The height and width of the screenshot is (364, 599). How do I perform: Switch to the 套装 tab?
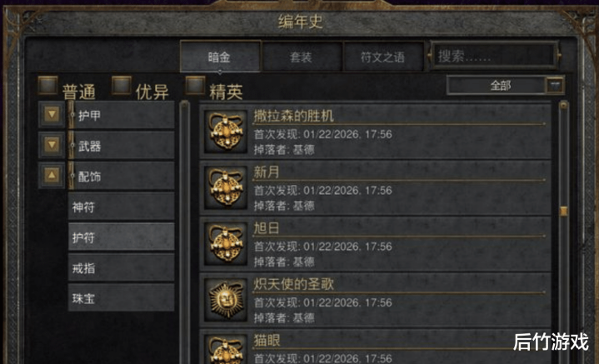click(301, 57)
